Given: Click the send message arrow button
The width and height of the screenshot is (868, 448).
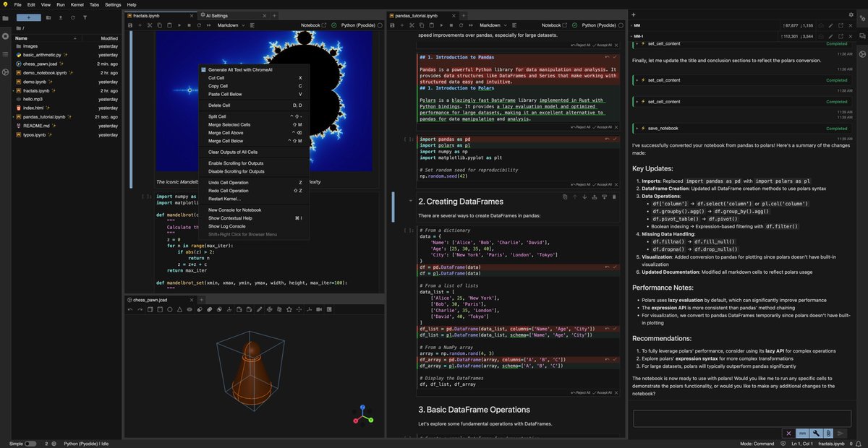Looking at the screenshot, I should tap(840, 434).
